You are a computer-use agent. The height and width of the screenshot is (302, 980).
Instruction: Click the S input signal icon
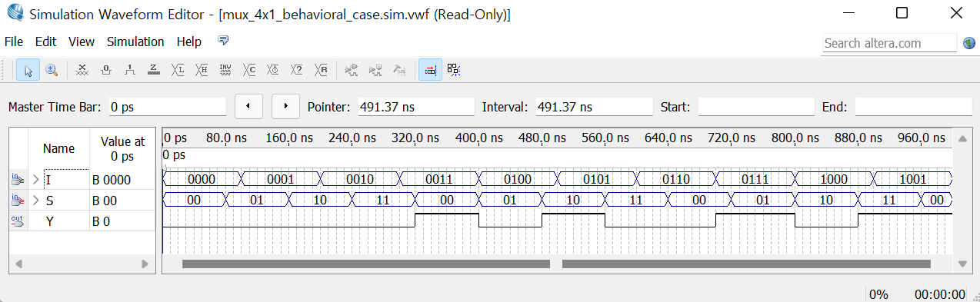pos(17,201)
